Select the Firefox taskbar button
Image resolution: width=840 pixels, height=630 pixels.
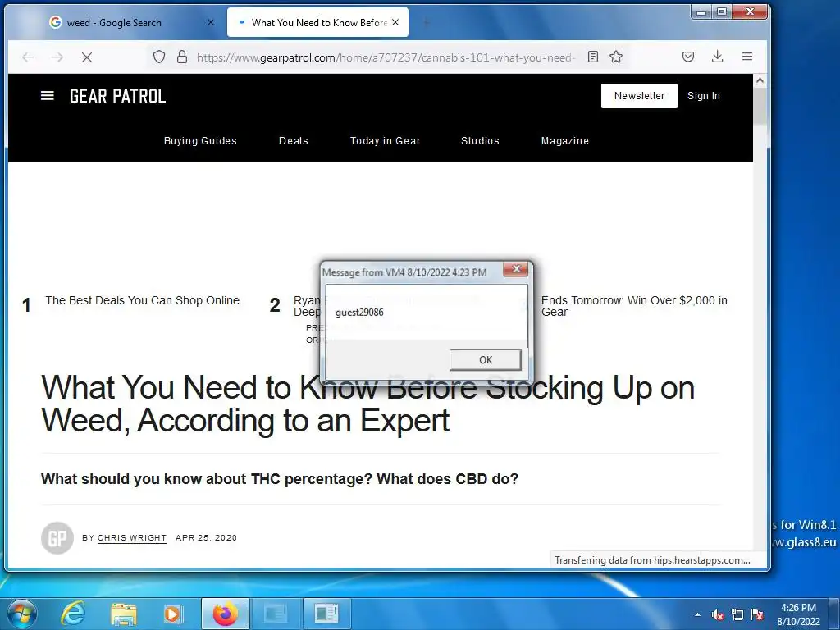tap(225, 614)
